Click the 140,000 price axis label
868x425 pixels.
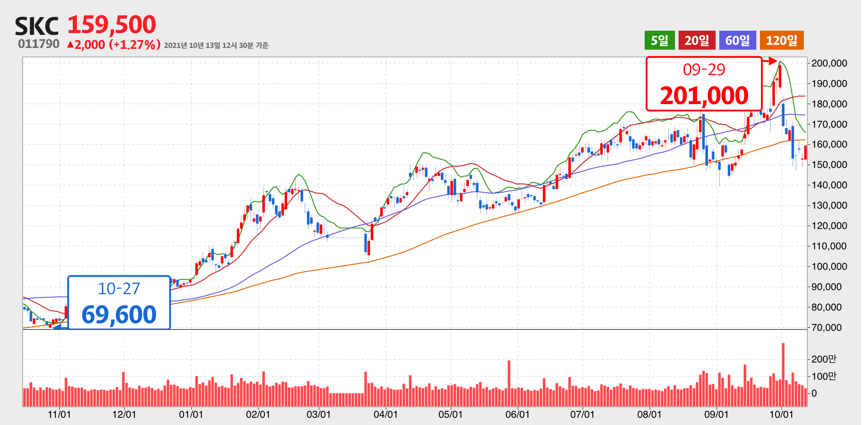point(829,185)
